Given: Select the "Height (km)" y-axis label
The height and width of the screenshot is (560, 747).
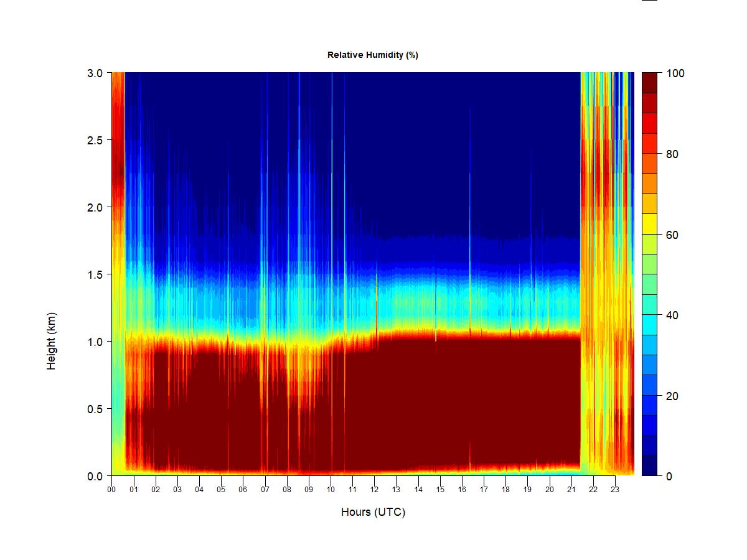Looking at the screenshot, I should (x=51, y=341).
